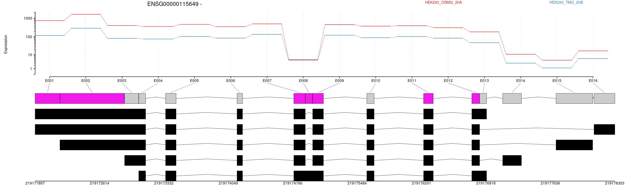Viewport: 644px width, 188px height.
Task: Click the 1000 y-axis tick label
Action: tap(28, 19)
